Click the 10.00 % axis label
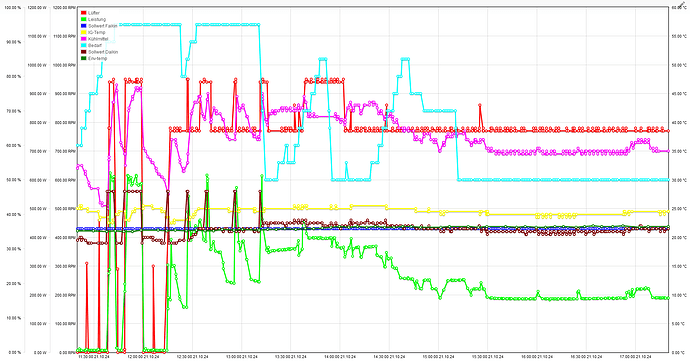Viewport: 690px width, 361px height. pyautogui.click(x=14, y=318)
